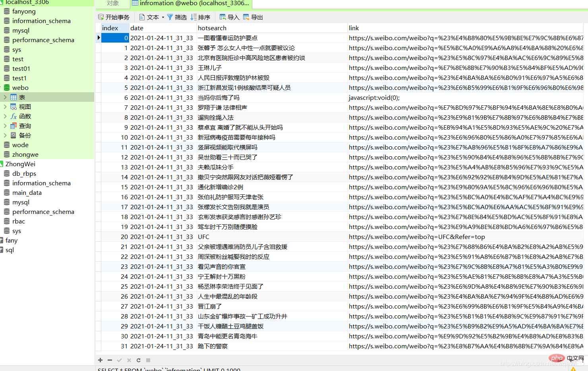The width and height of the screenshot is (588, 371).
Task: Click the 开始事务 begin transaction button
Action: 114,17
